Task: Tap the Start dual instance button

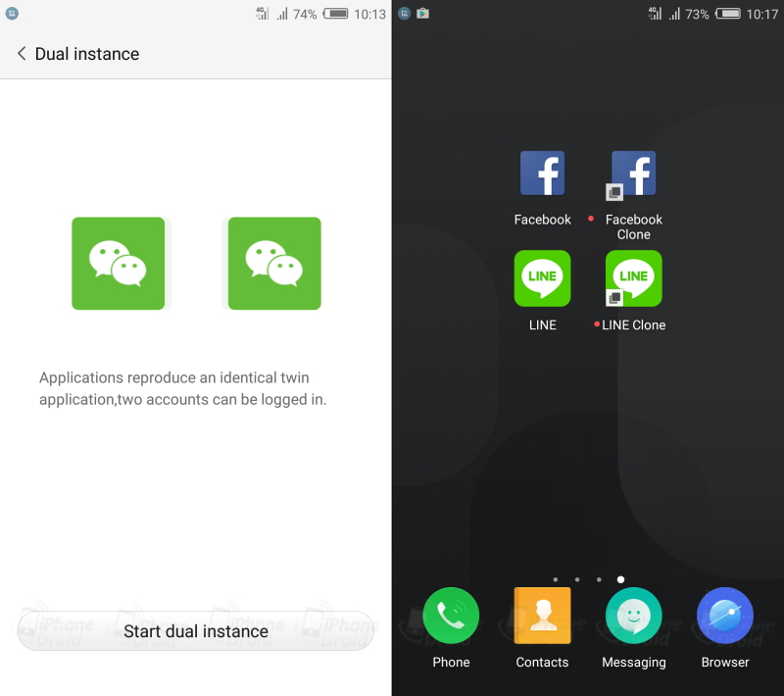Action: point(195,631)
